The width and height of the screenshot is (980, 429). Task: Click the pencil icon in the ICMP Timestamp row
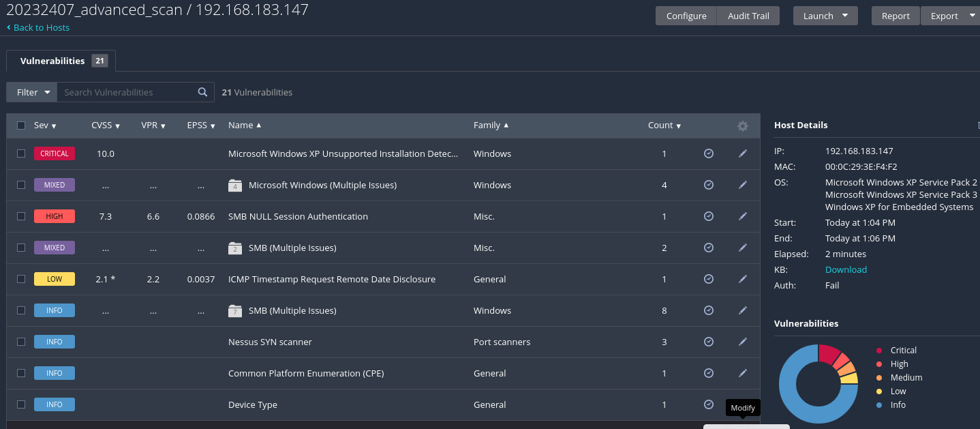coord(743,279)
